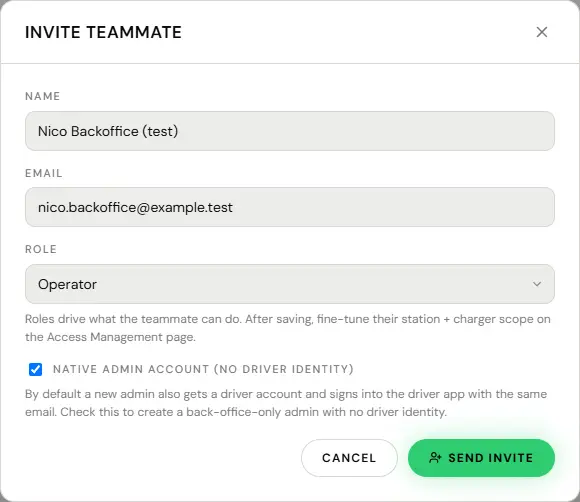Screen dimensions: 580x502
Task: Close the Invite Teammate dialog
Action: coord(542,32)
